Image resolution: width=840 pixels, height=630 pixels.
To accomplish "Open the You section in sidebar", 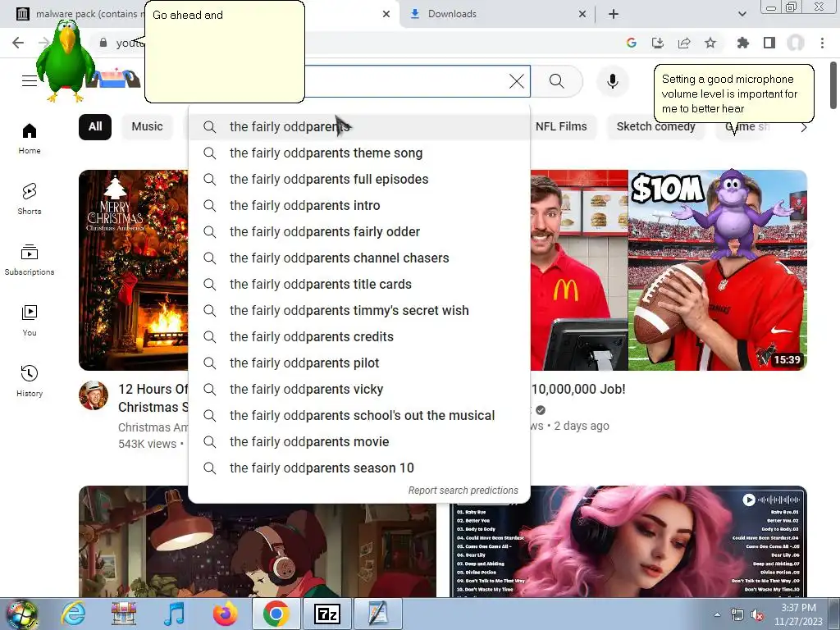I will tap(30, 321).
